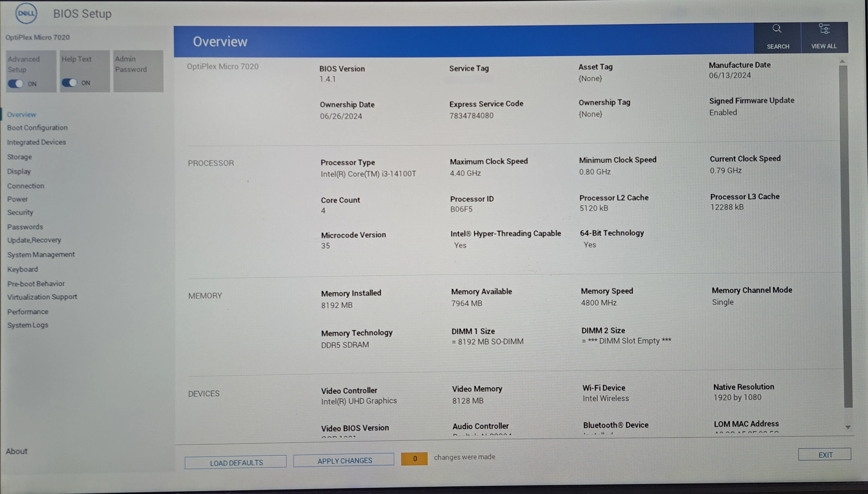Click the EXIT button
Image resolution: width=868 pixels, height=494 pixels.
pos(825,454)
